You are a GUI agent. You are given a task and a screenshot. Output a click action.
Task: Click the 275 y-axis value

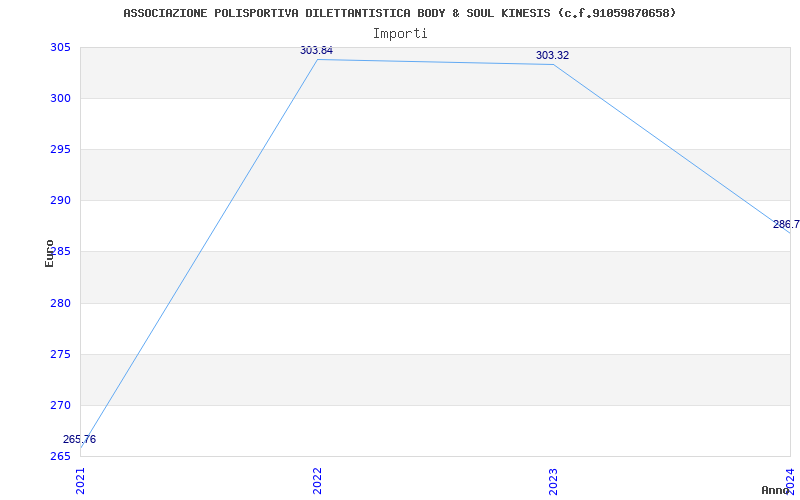(x=60, y=354)
